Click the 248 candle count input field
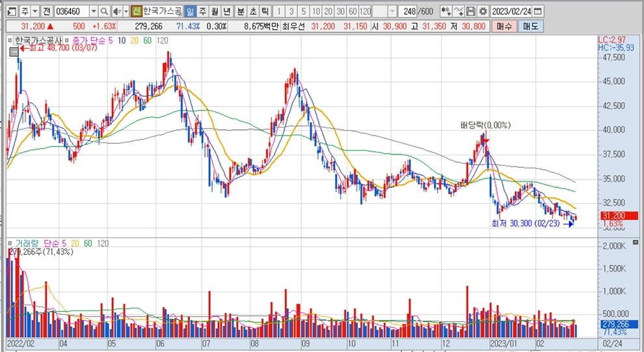 [409, 12]
